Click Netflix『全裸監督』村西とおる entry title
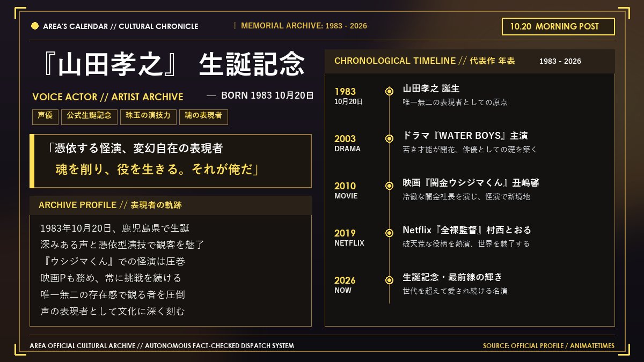Viewport: 644px width, 362px height. [x=467, y=230]
